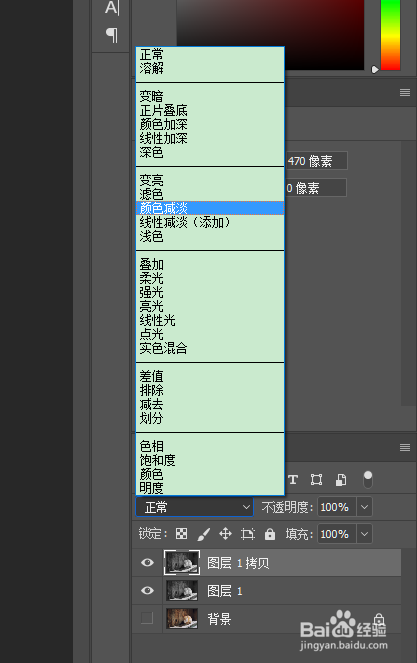Pick a color in the color field
The width and height of the screenshot is (417, 663).
[x=270, y=35]
